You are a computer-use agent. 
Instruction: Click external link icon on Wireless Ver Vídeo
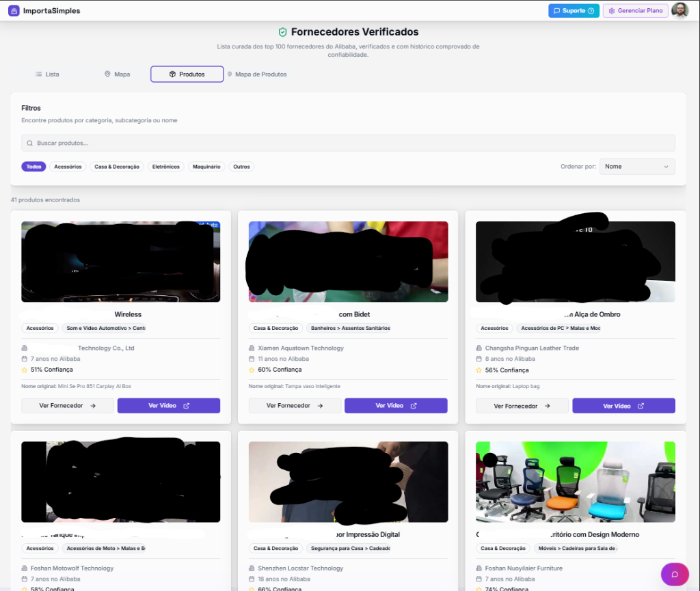pos(187,406)
